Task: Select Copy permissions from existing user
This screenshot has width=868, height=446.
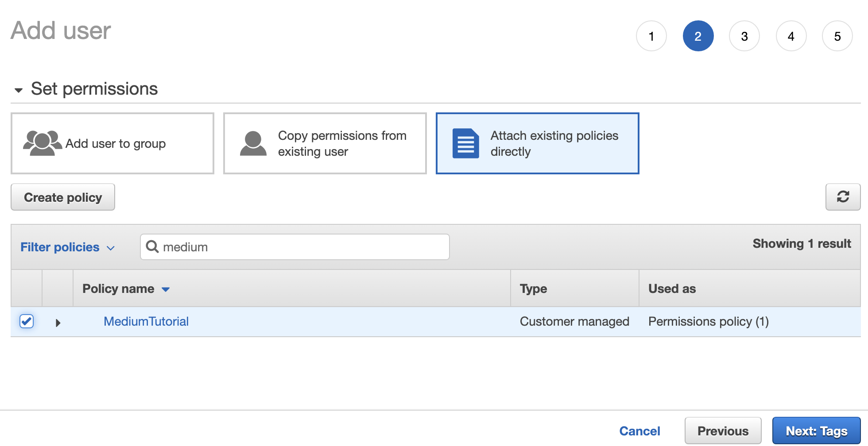Action: [325, 143]
